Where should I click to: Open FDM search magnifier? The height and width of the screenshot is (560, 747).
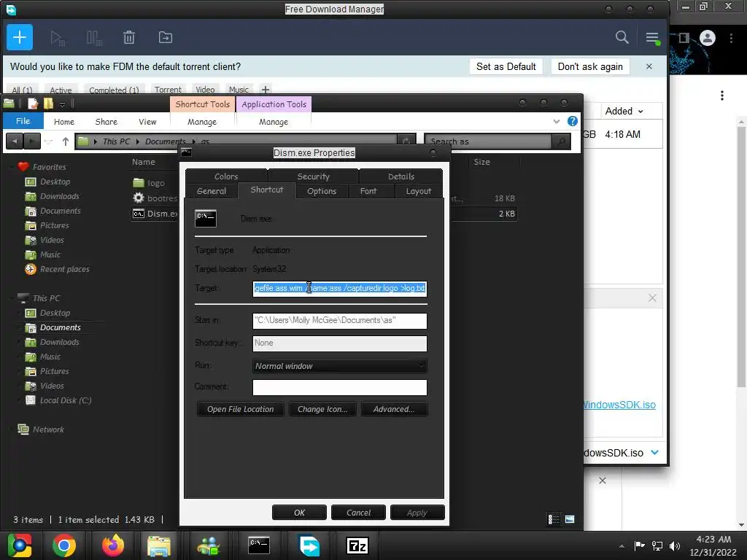[x=622, y=37]
